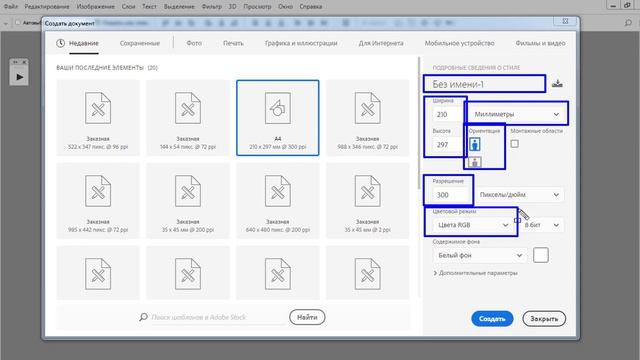
Task: Click the search magnifier icon at top right
Action: pyautogui.click(x=628, y=23)
